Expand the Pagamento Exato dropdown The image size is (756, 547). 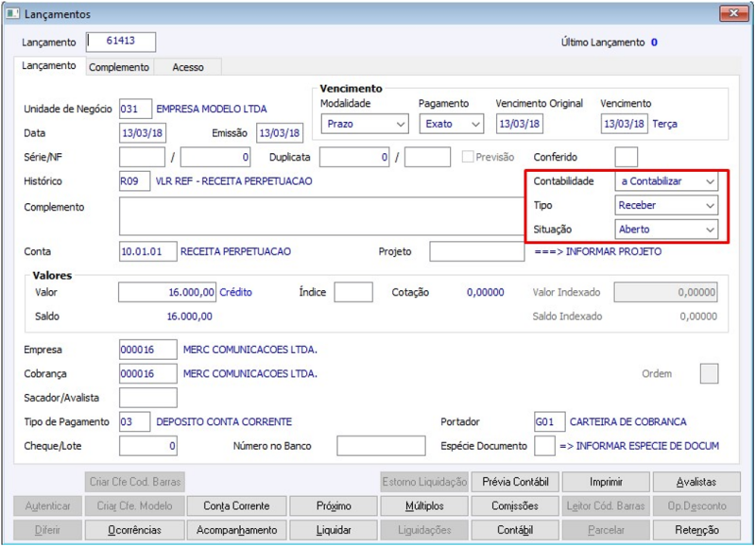(x=451, y=124)
